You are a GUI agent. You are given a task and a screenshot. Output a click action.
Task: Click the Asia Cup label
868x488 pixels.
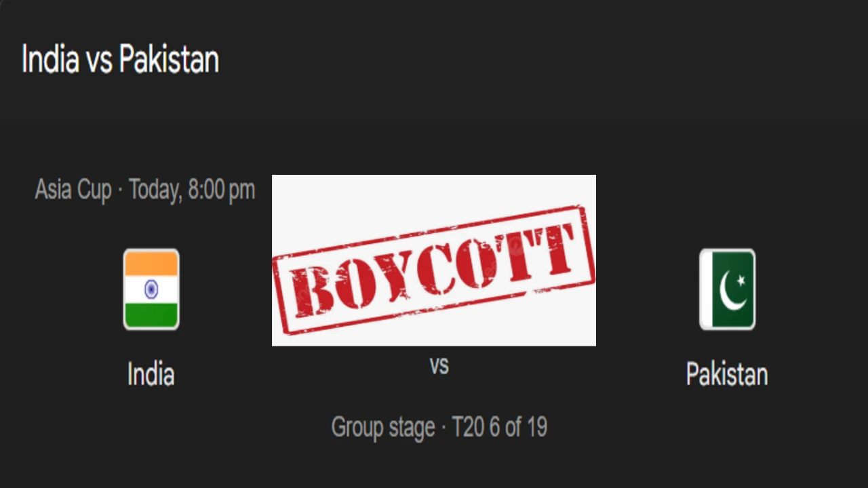[x=73, y=190]
